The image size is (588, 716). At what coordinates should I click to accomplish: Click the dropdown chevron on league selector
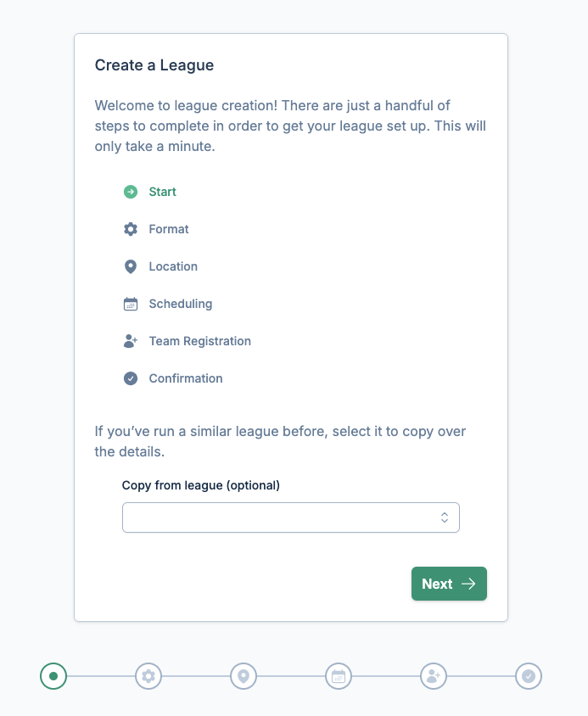445,517
